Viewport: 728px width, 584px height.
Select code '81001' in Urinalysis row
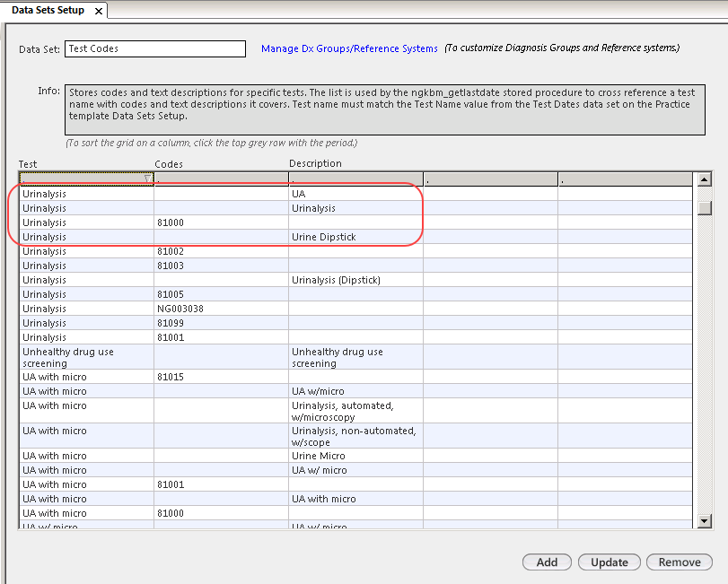(221, 337)
